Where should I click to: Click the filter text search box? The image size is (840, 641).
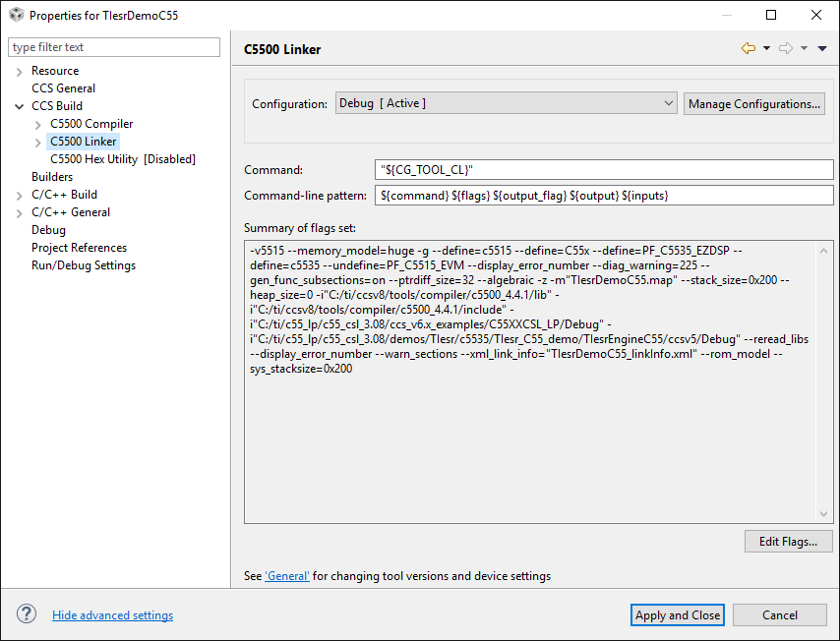114,47
